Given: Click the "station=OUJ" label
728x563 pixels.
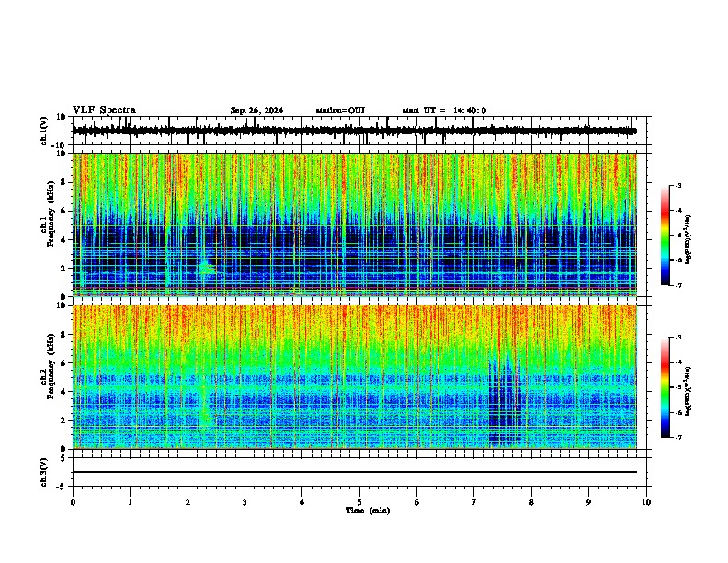Looking at the screenshot, I should point(340,110).
